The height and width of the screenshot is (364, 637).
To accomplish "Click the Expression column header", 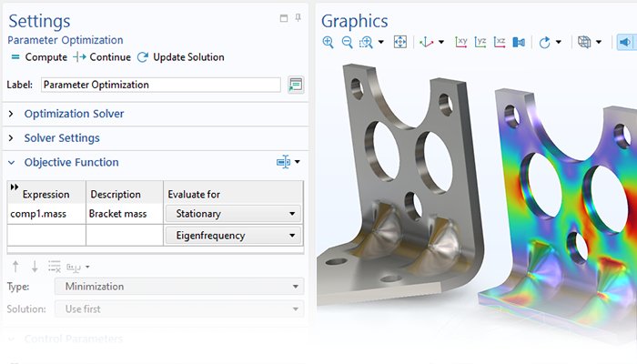I will (45, 194).
